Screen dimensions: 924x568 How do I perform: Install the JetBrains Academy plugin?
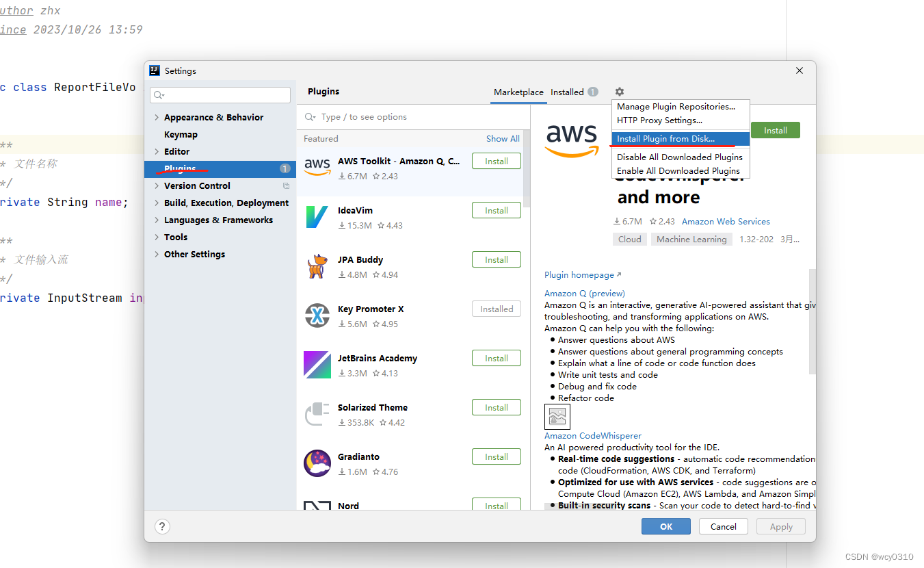click(497, 359)
